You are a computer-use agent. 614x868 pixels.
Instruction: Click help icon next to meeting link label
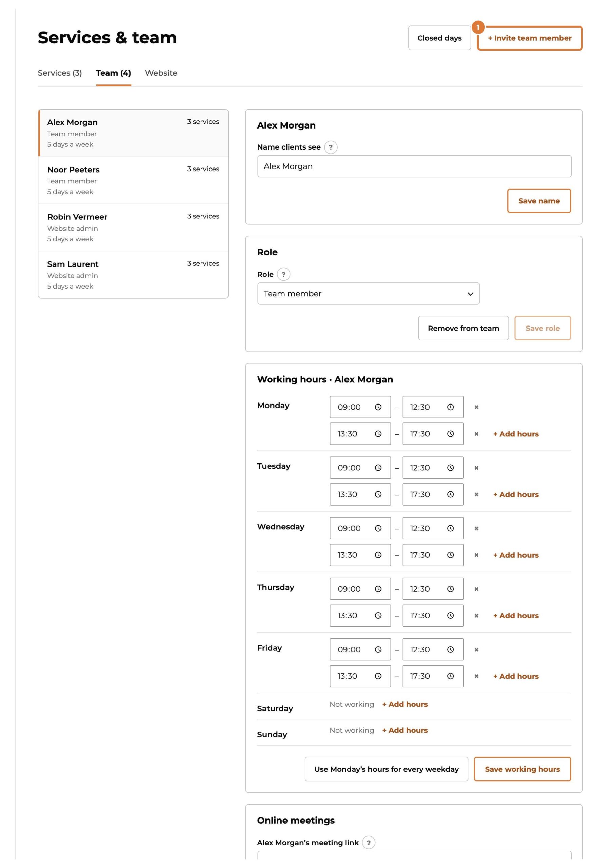tap(369, 843)
